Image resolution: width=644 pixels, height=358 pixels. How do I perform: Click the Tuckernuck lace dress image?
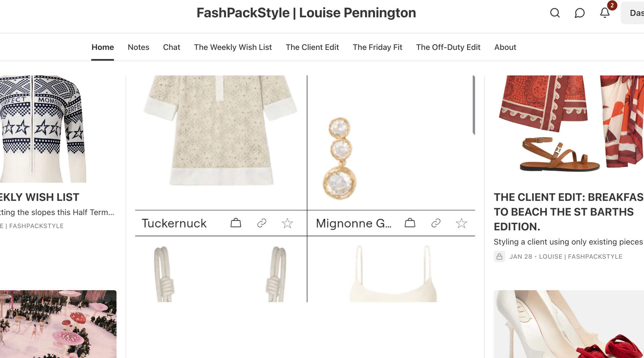point(221,130)
